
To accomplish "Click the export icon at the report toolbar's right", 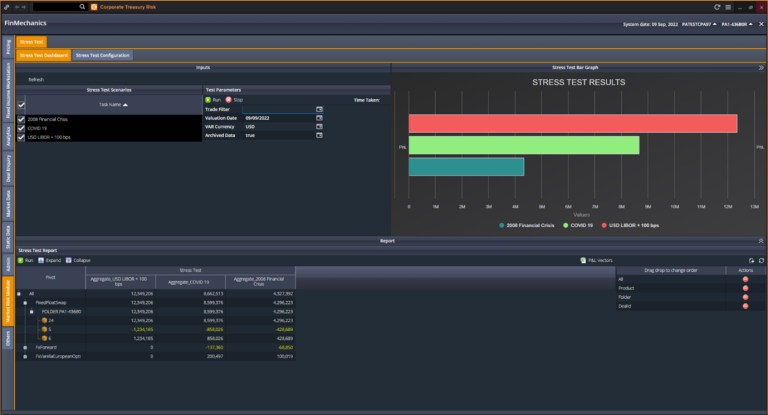I will point(751,260).
